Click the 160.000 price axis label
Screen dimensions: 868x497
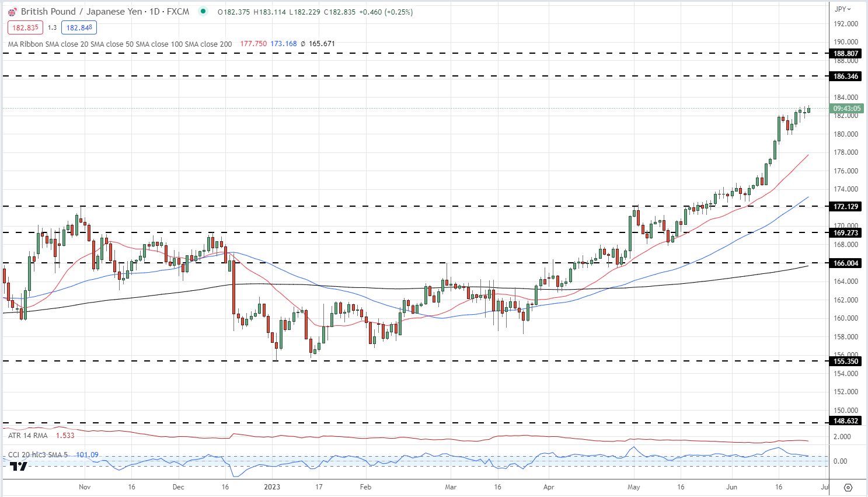click(x=846, y=318)
